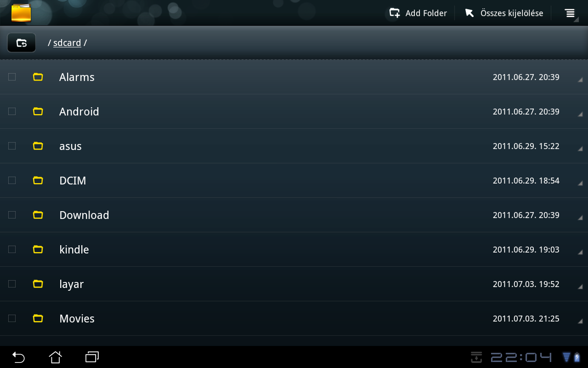Follow the sdcard path link

67,43
